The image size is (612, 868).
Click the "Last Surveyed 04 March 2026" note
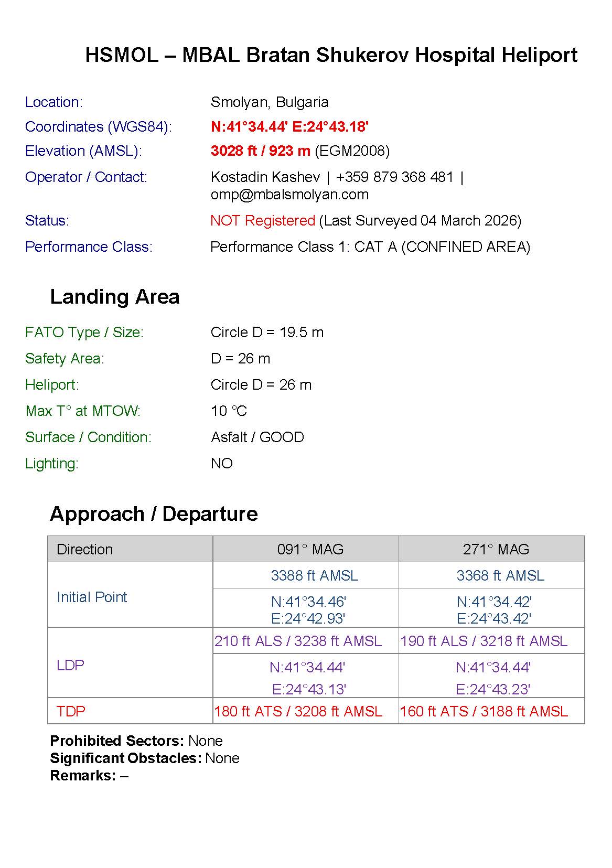pyautogui.click(x=421, y=221)
